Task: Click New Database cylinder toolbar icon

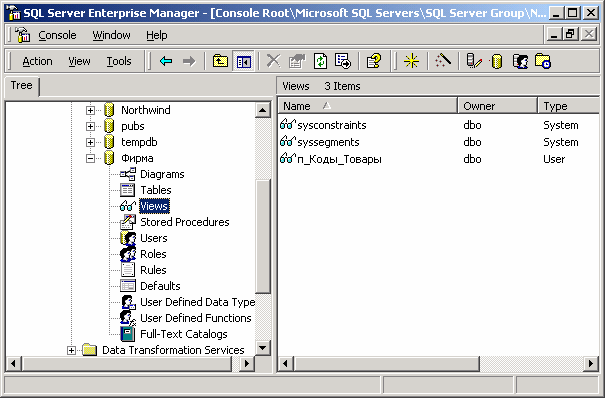Action: [x=496, y=61]
